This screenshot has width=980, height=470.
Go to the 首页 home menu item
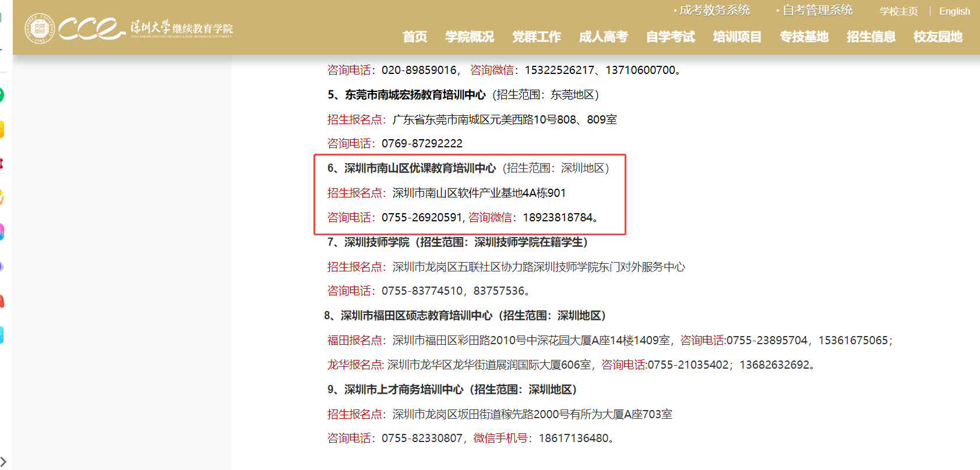415,37
